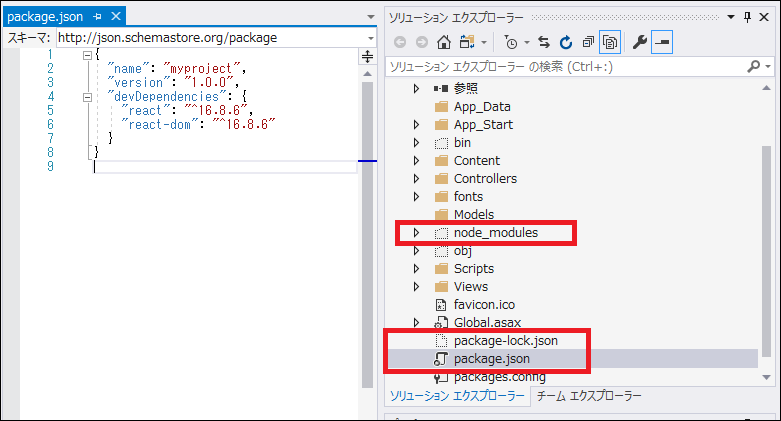Click the editor vertical scrollbar thumb
Screen dimensions: 781x421
coord(368,234)
